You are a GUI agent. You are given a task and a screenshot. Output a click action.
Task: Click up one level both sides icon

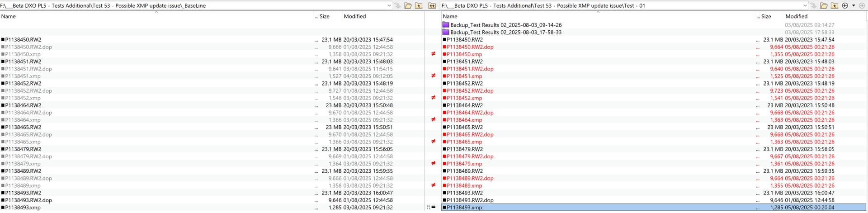[432, 5]
